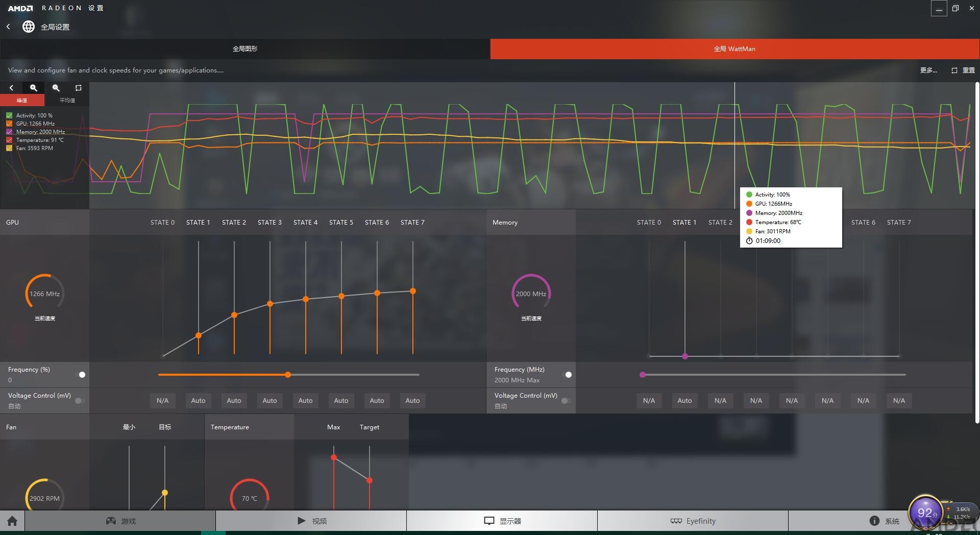980x535 pixels.
Task: Click the GPU State 1 curve point
Action: [199, 335]
